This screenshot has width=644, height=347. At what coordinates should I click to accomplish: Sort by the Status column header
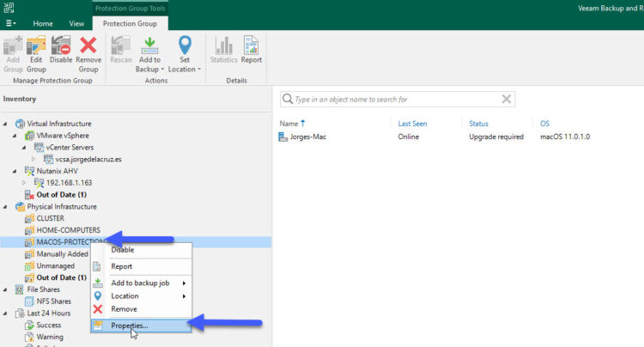(478, 124)
